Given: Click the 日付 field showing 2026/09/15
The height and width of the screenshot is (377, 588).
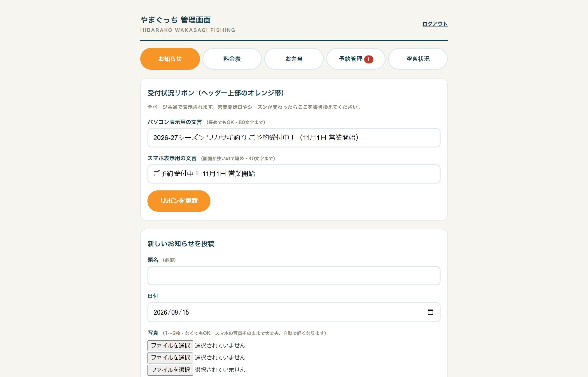Looking at the screenshot, I should [294, 312].
